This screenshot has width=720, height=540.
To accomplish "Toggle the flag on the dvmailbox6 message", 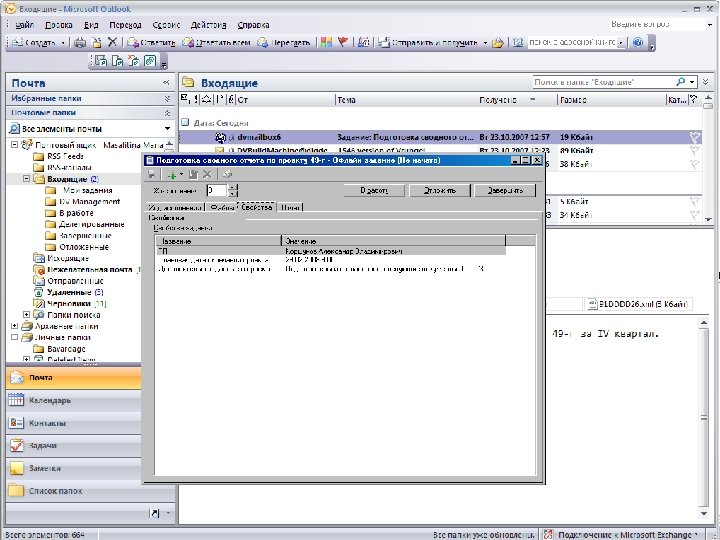I will point(694,137).
